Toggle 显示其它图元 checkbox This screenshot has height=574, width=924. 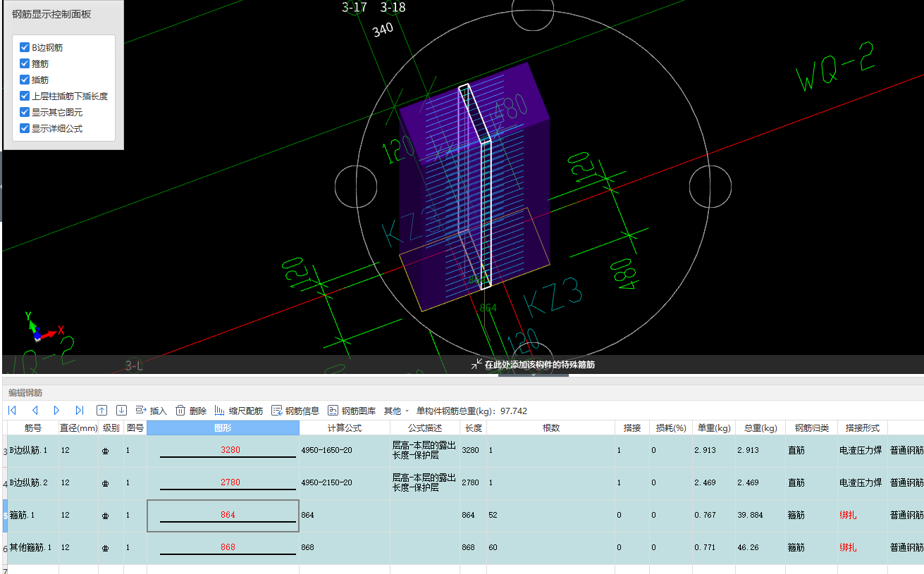[25, 112]
